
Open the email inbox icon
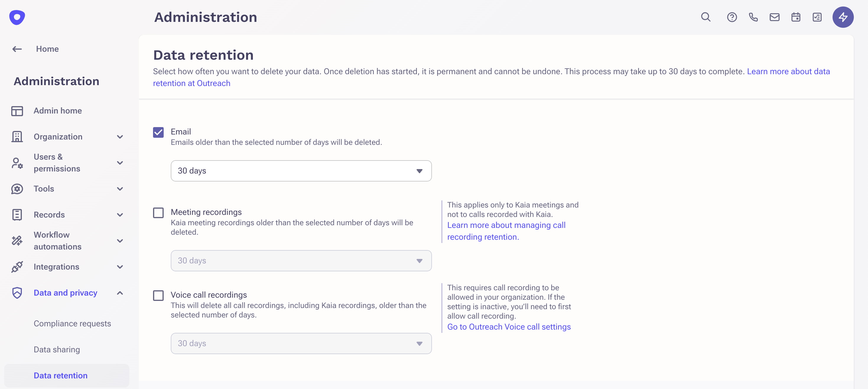pos(775,17)
